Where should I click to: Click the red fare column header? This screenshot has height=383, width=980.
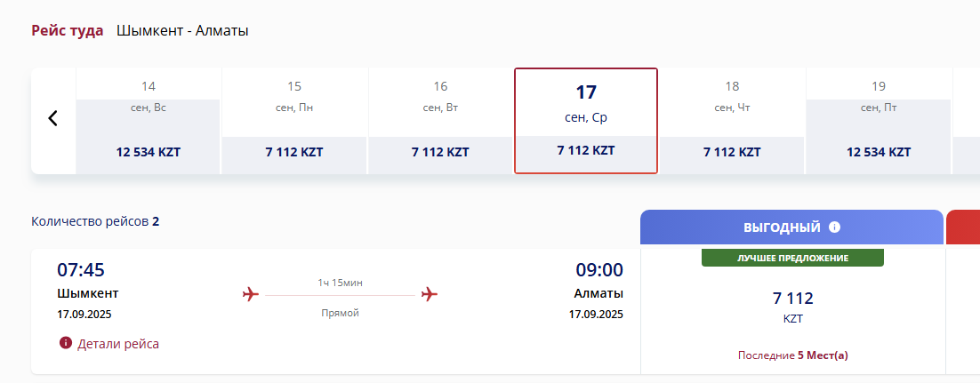963,227
